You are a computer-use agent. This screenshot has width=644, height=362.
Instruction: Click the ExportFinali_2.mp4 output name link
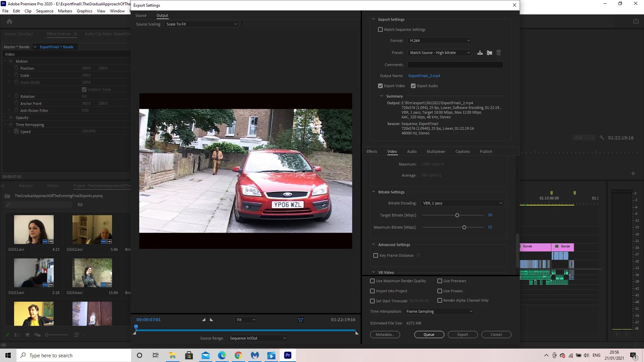(x=424, y=76)
